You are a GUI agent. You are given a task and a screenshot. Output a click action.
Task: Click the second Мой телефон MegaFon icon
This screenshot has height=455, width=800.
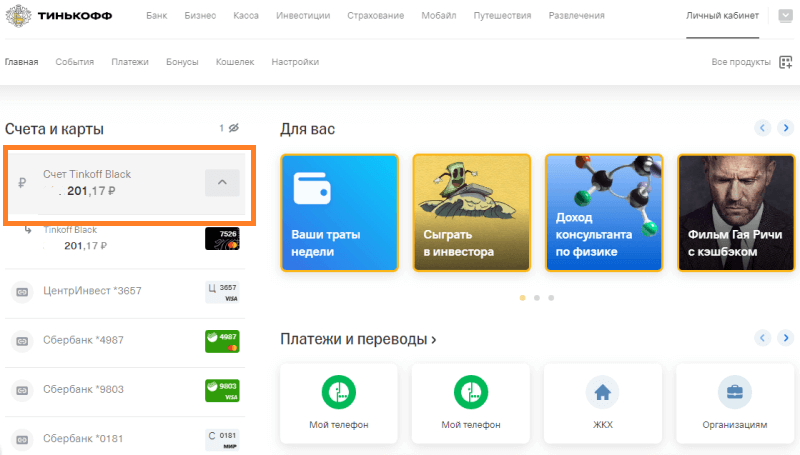471,392
